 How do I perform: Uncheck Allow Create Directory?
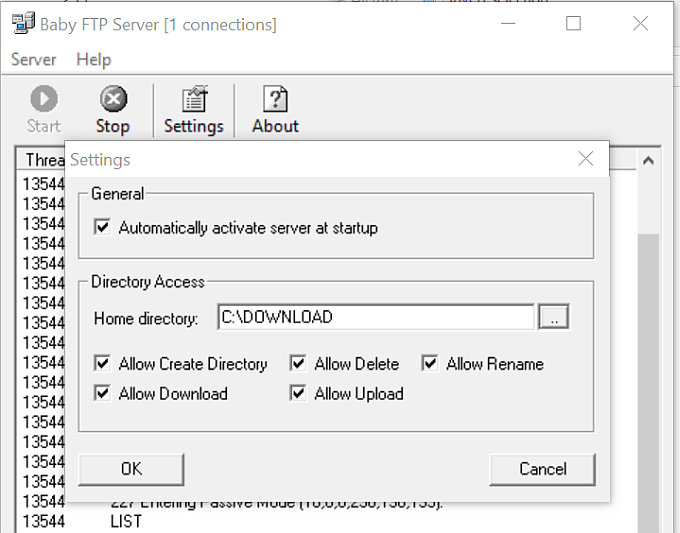click(x=102, y=364)
